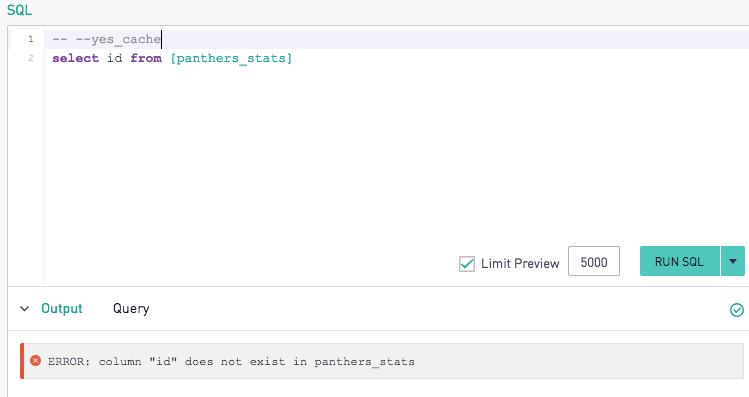Click the id column name in the query

(115, 58)
